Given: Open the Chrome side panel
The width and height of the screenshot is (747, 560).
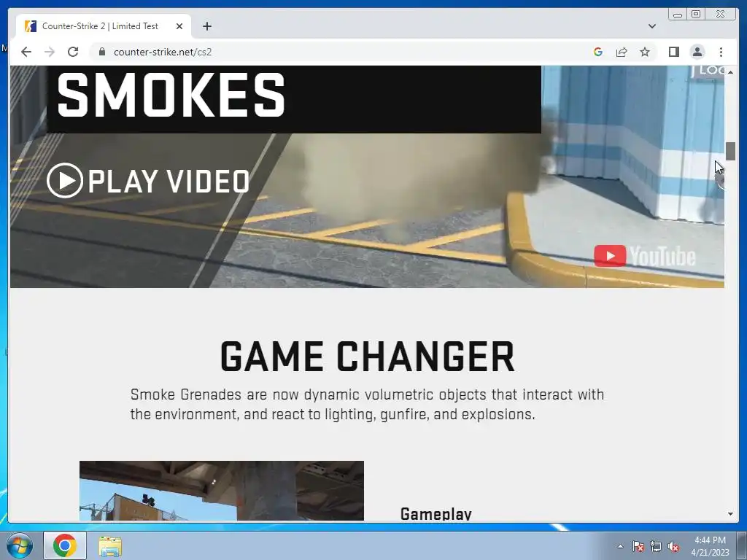Looking at the screenshot, I should 673,52.
